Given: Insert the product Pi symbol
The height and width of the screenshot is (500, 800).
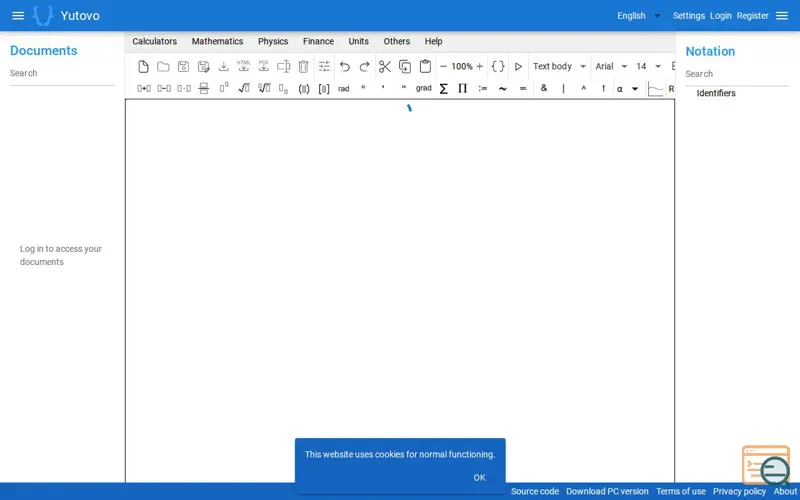Looking at the screenshot, I should [x=462, y=89].
